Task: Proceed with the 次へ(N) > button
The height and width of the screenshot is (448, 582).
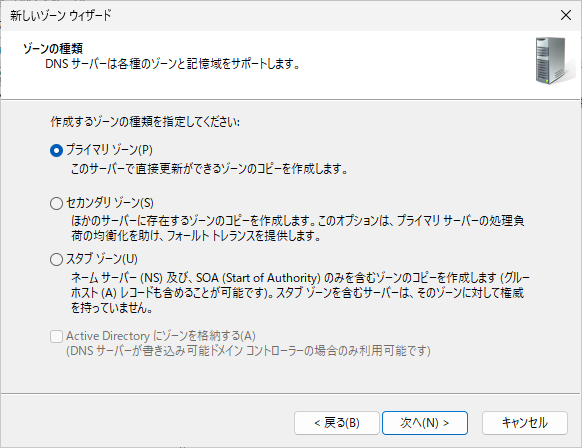Action: pyautogui.click(x=425, y=423)
